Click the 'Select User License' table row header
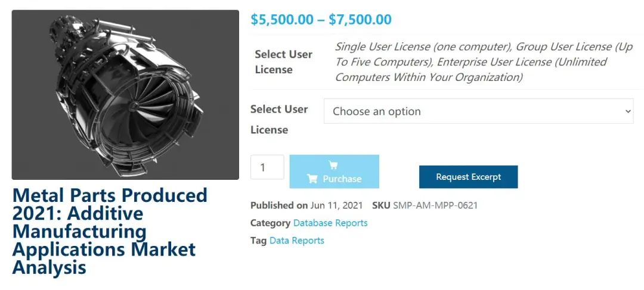This screenshot has width=644, height=290. (x=283, y=62)
